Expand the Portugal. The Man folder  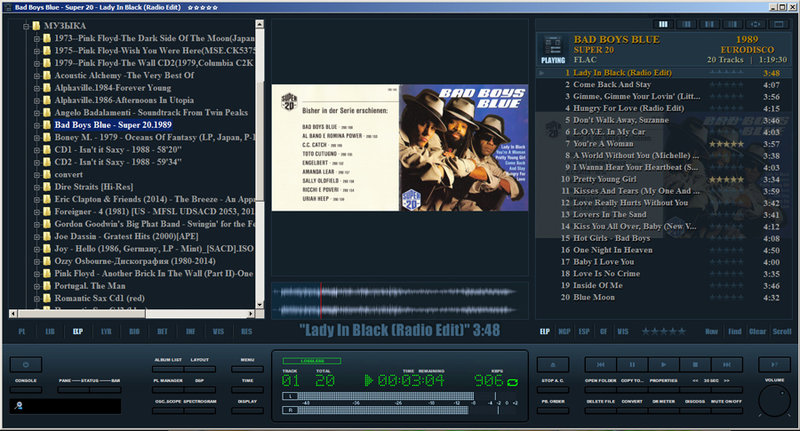click(35, 287)
